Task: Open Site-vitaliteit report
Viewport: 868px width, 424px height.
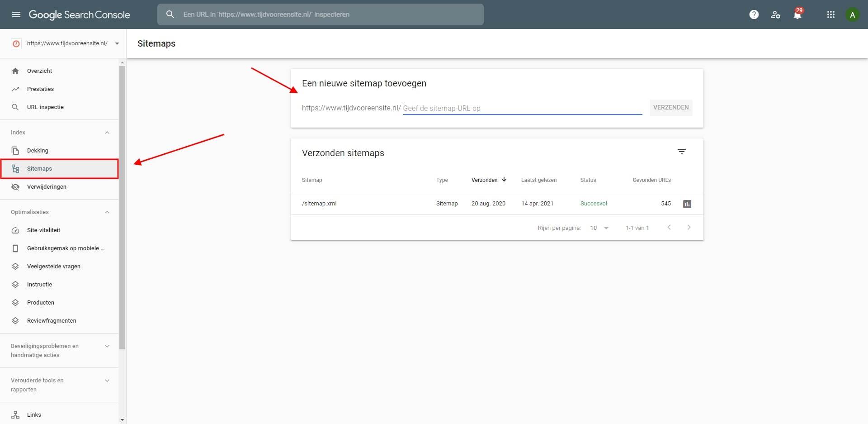Action: (x=59, y=230)
